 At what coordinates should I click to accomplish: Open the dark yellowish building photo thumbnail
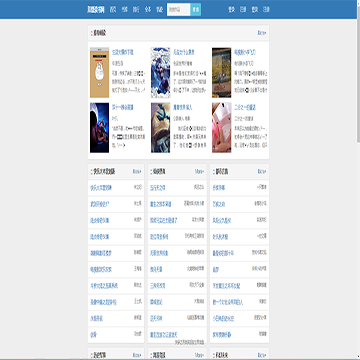point(221,73)
